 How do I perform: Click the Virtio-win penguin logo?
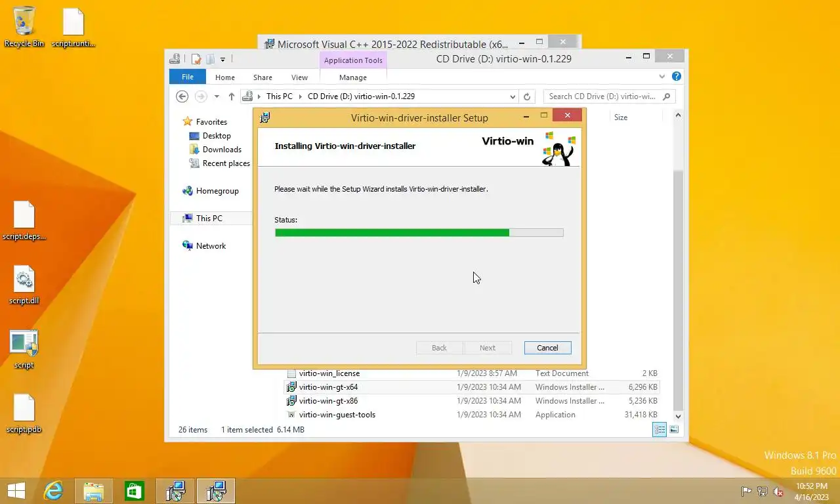(x=558, y=148)
